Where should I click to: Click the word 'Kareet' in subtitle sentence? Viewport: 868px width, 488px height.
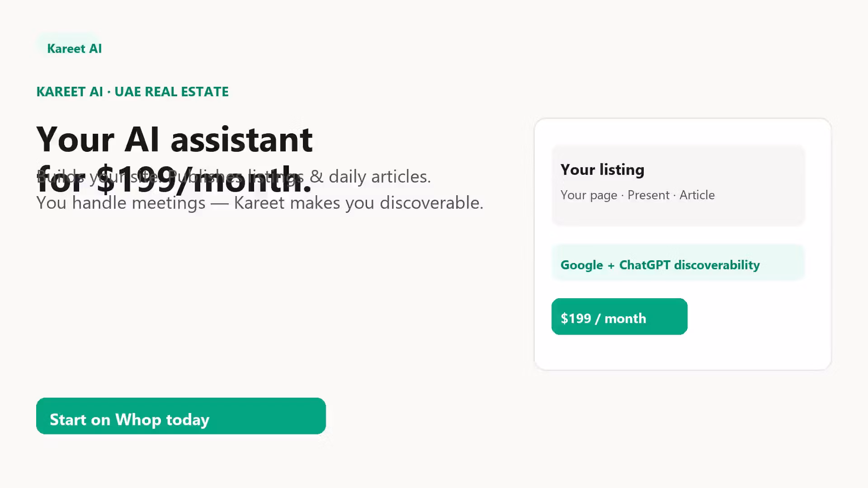click(x=259, y=203)
